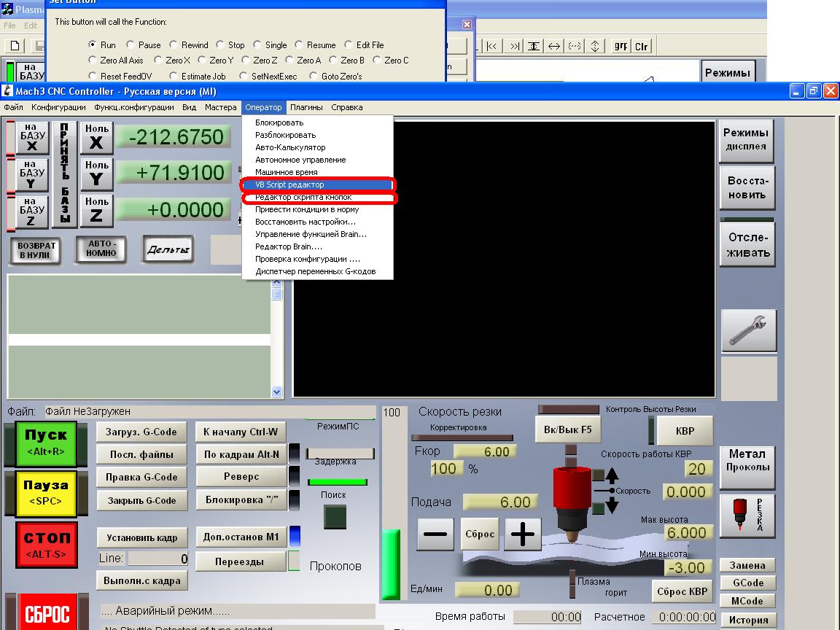
Task: Click the torch 'РЕЗКА' icon button
Action: pyautogui.click(x=747, y=516)
